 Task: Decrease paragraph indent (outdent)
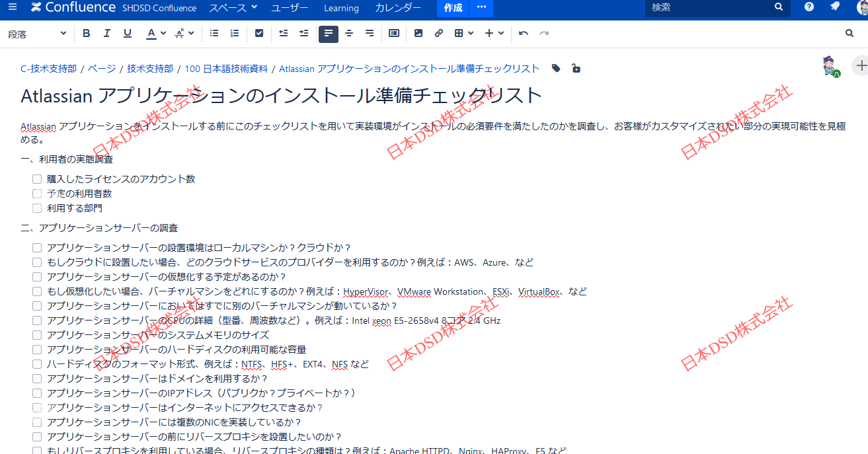tap(284, 33)
